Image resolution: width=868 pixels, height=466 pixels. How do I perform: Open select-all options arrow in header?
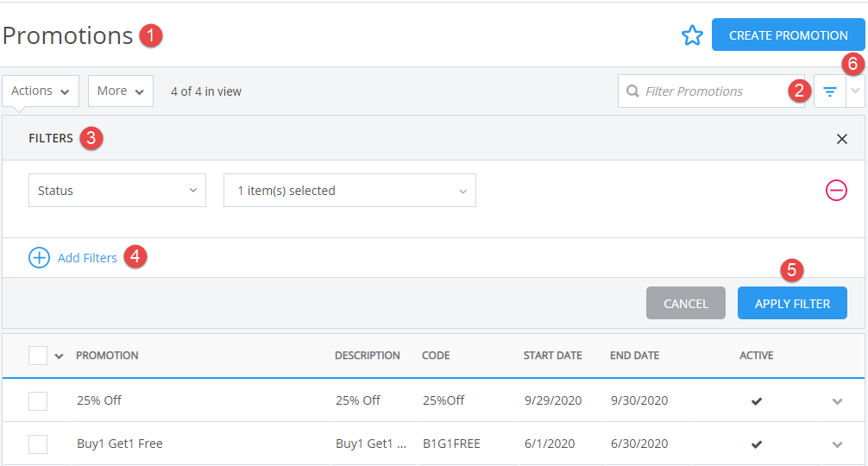point(59,356)
